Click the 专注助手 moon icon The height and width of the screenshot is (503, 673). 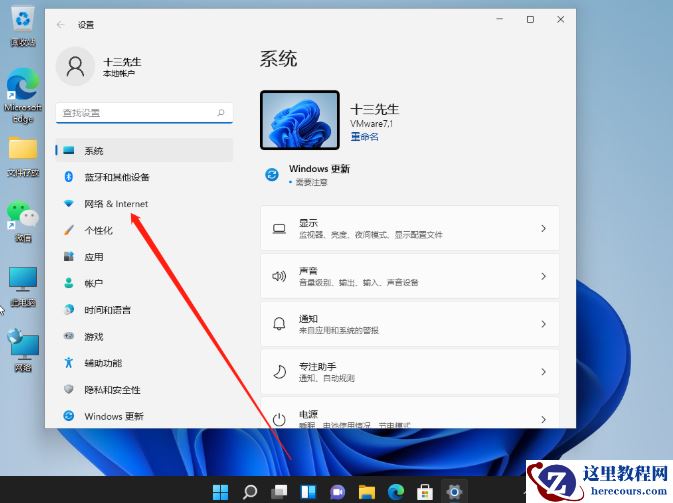279,372
